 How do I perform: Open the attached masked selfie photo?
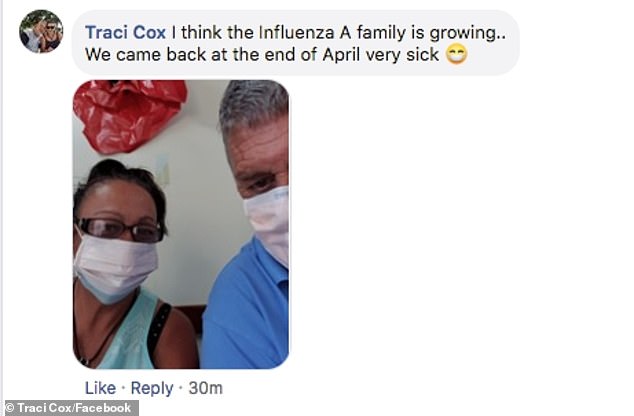181,224
